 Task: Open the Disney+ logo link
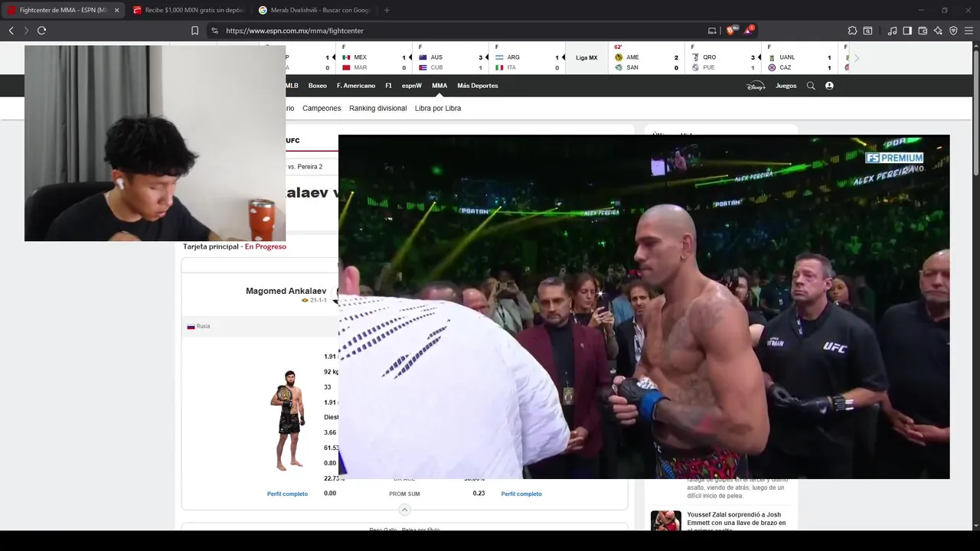756,86
